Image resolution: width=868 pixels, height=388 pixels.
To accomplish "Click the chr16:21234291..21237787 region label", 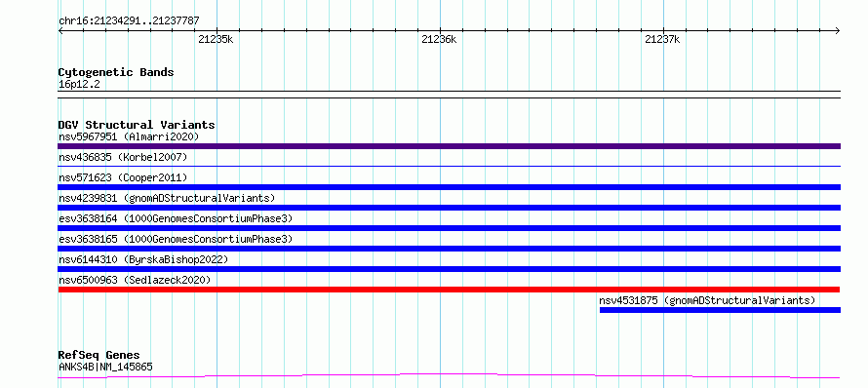I will pos(129,21).
